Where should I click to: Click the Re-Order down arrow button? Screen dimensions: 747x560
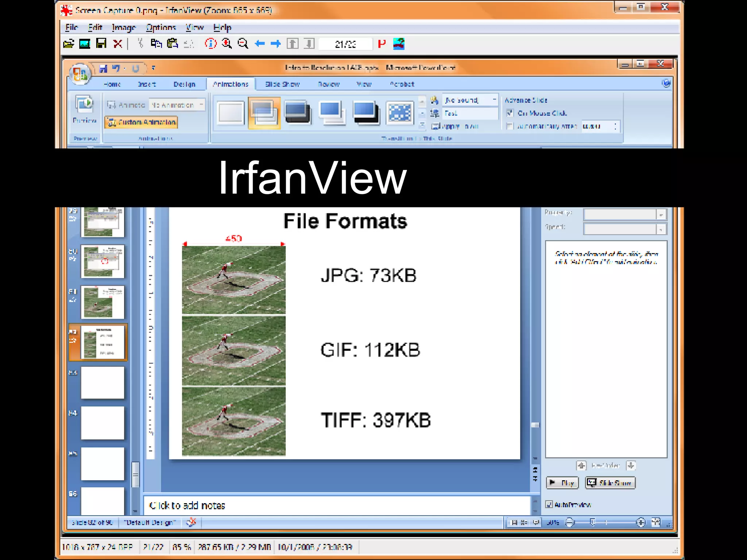631,466
